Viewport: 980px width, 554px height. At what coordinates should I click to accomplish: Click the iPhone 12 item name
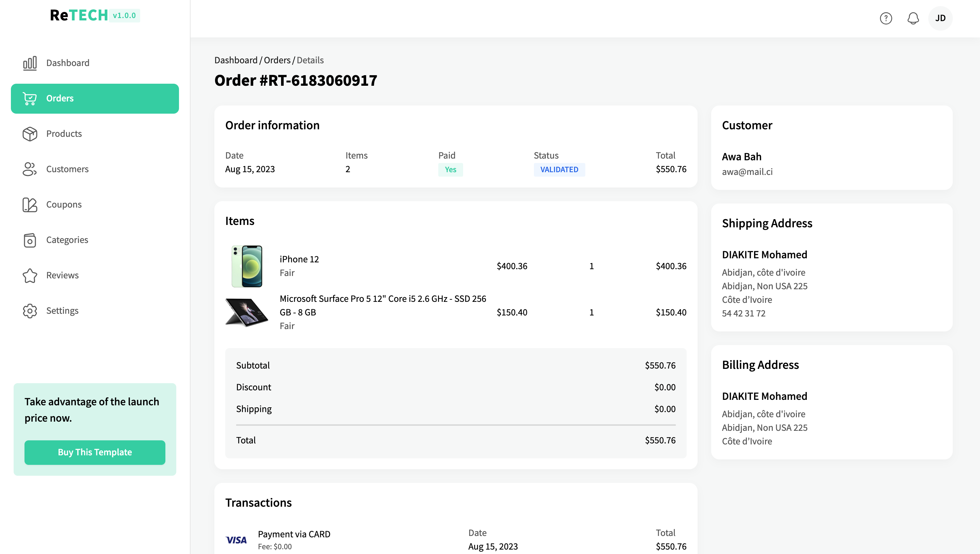(299, 260)
